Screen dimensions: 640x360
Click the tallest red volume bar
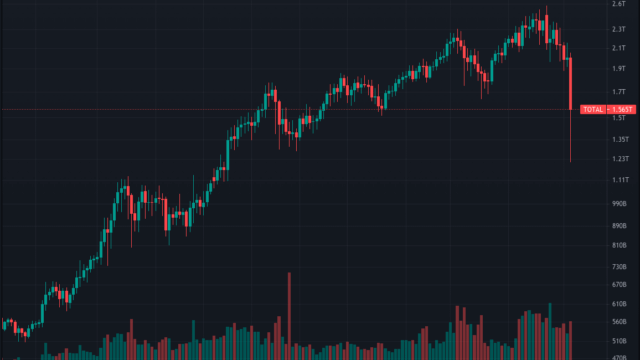(289, 316)
